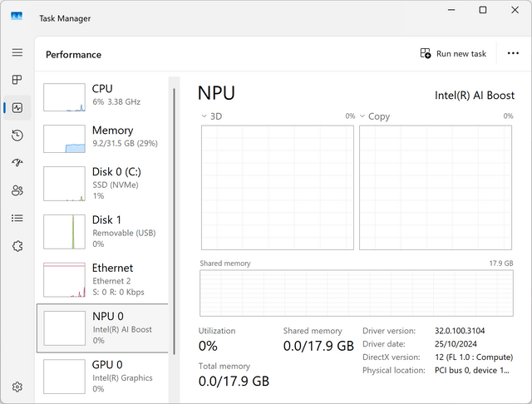Image resolution: width=532 pixels, height=404 pixels.
Task: Open the Services page icon
Action: (17, 246)
